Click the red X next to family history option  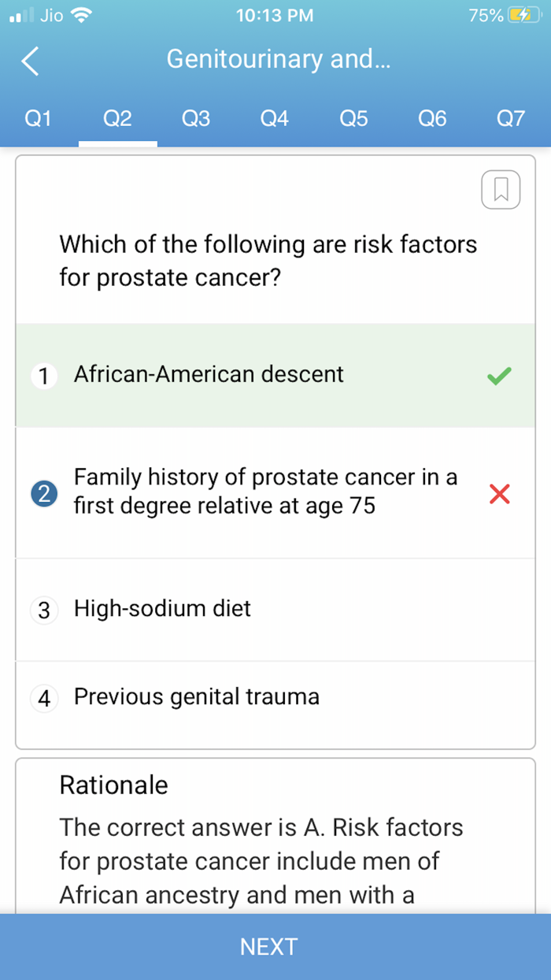[500, 493]
